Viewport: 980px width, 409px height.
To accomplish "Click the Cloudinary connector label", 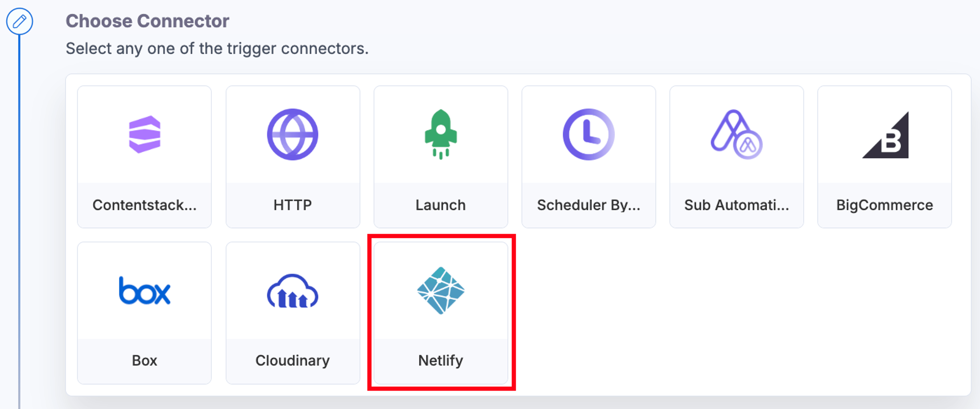I will [292, 360].
